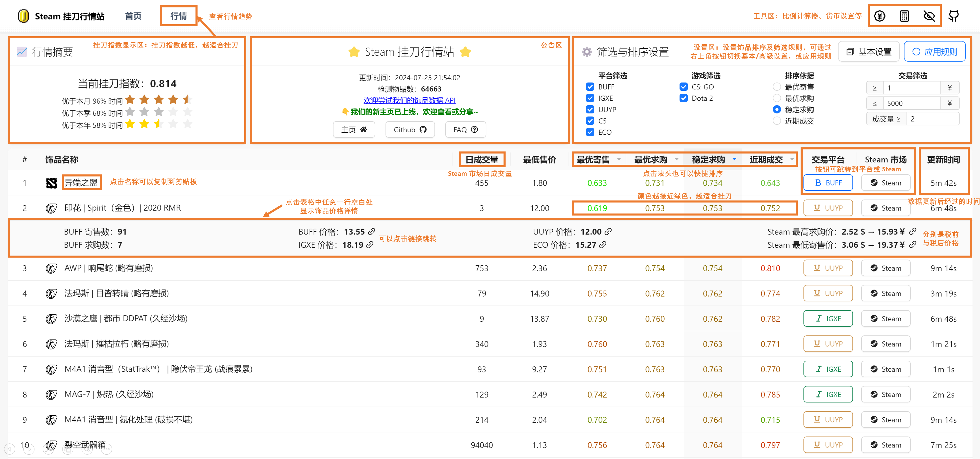Open the BUFF 价格 link icon
This screenshot has height=459, width=980.
(372, 232)
